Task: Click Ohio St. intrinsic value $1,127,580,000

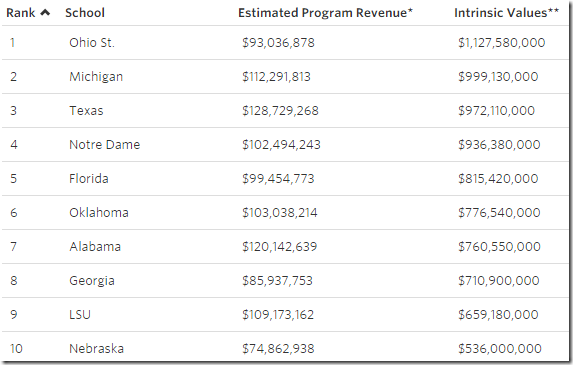Action: (502, 43)
